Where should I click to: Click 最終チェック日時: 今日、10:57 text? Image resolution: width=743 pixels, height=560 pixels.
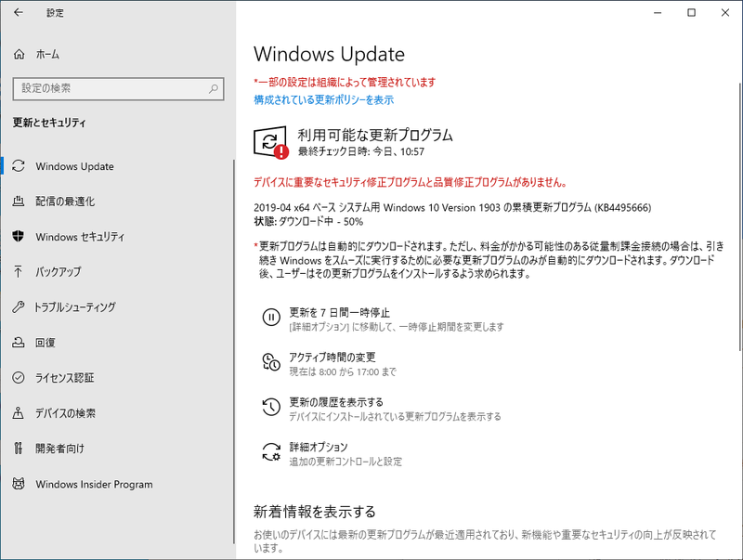(360, 151)
